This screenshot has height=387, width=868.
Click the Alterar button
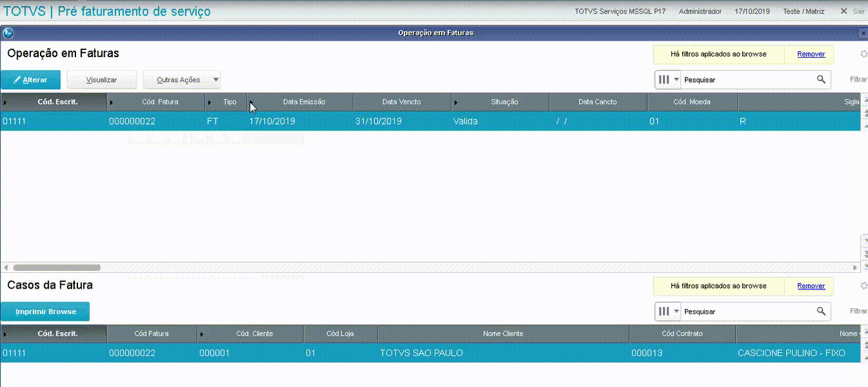click(x=30, y=80)
